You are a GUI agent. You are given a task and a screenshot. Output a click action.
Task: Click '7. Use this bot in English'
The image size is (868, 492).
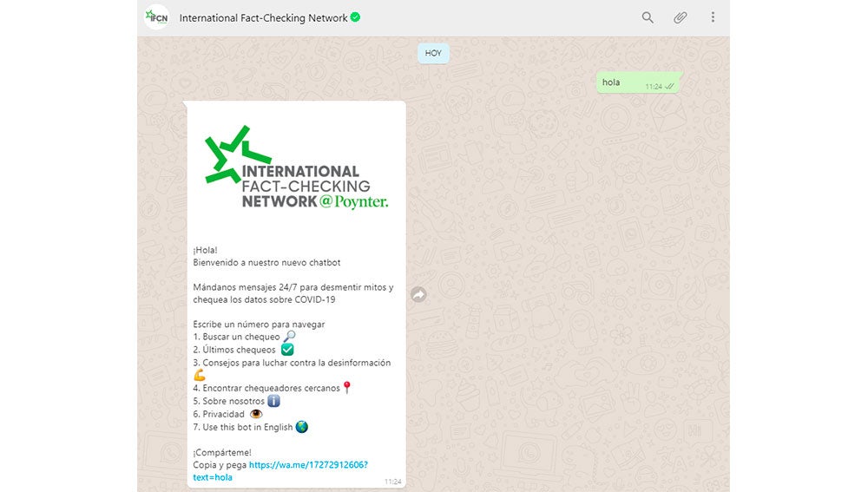pos(242,427)
